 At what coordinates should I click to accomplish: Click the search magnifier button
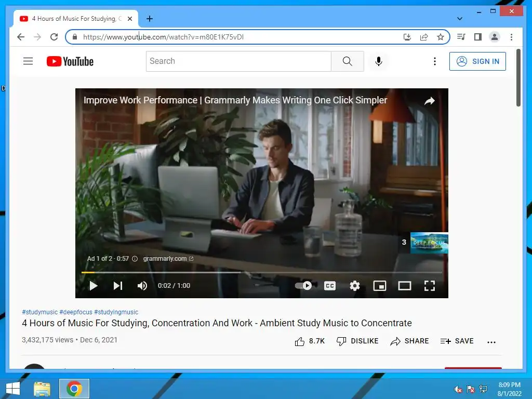coord(347,61)
